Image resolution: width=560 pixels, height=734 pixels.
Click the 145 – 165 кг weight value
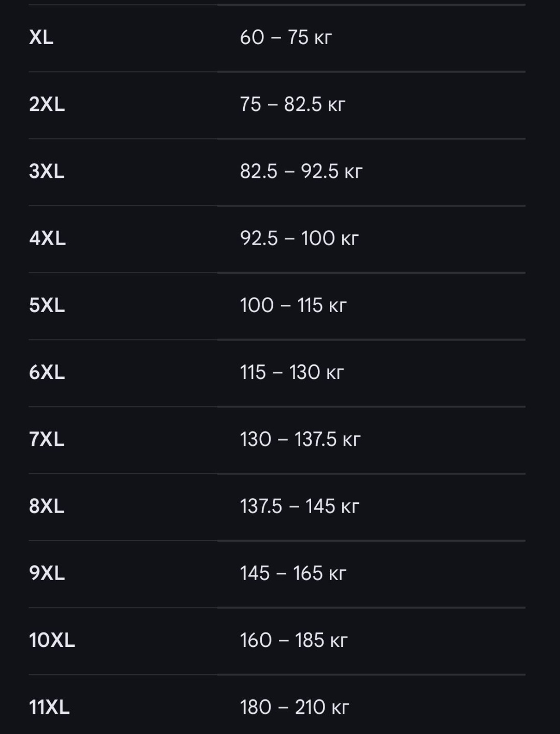[292, 573]
